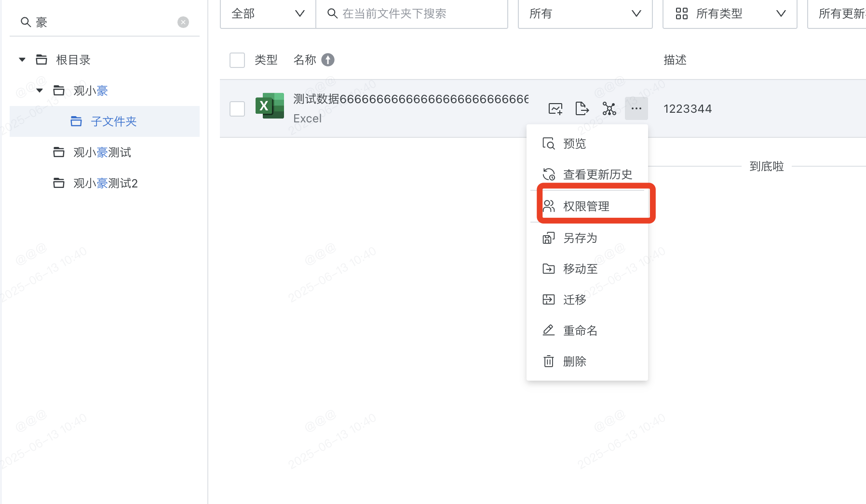Select the 根目录 folder

pos(73,60)
